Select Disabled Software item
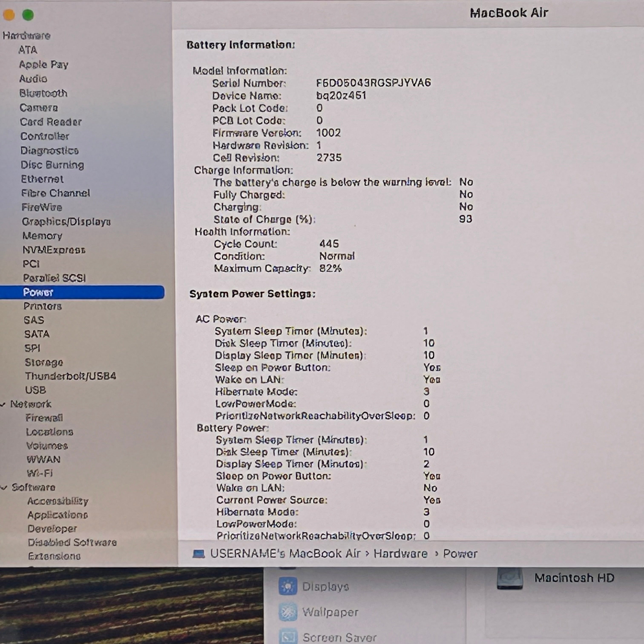The height and width of the screenshot is (644, 644). (x=72, y=542)
